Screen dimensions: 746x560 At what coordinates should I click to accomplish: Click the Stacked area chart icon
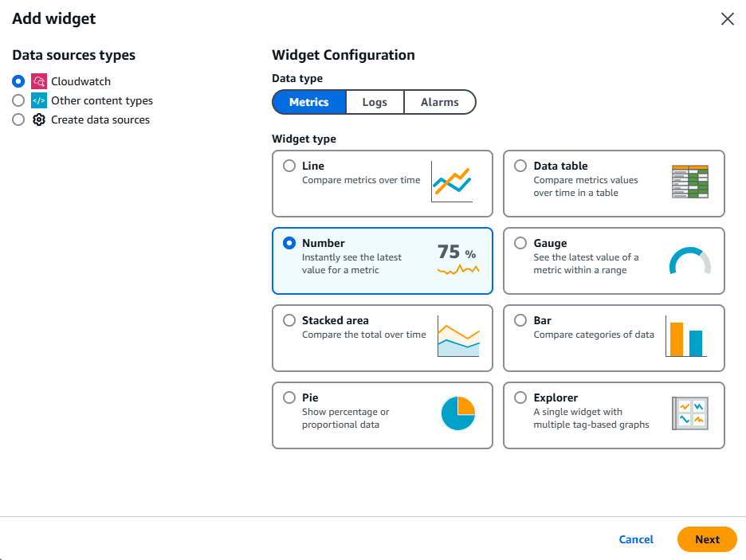coord(457,337)
